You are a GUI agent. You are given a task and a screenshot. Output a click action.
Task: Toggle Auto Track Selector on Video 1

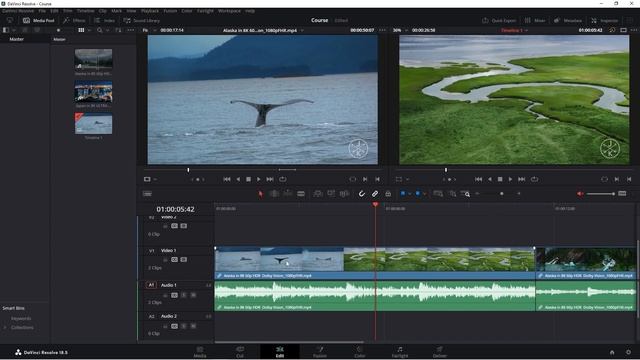click(174, 260)
